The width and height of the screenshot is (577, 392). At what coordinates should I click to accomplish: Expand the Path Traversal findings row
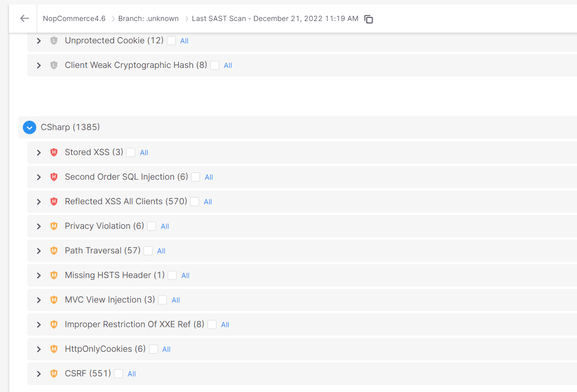click(x=38, y=251)
